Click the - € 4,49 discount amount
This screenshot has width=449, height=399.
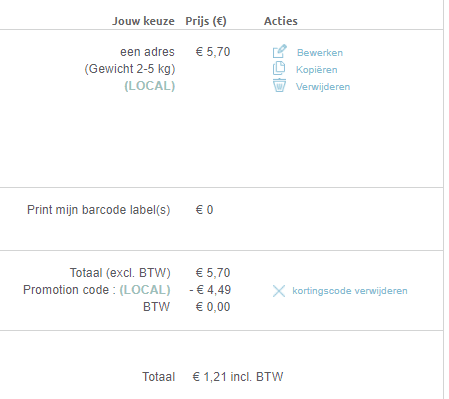click(210, 290)
